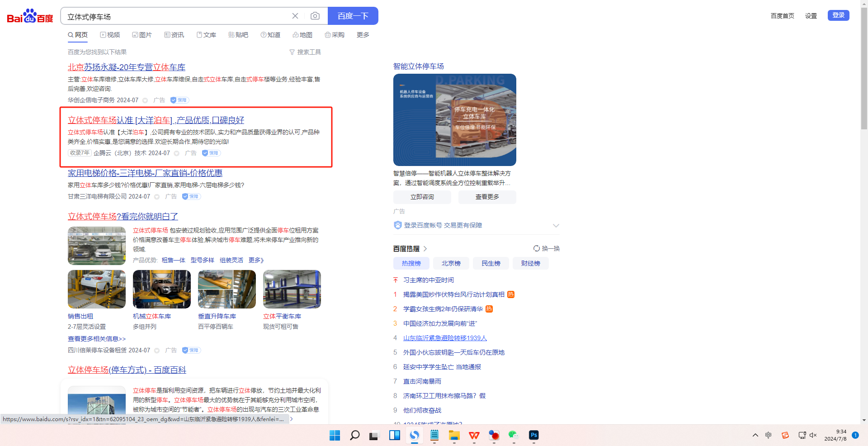Open the 百度首页 link
Image resolution: width=868 pixels, height=446 pixels.
coord(783,16)
